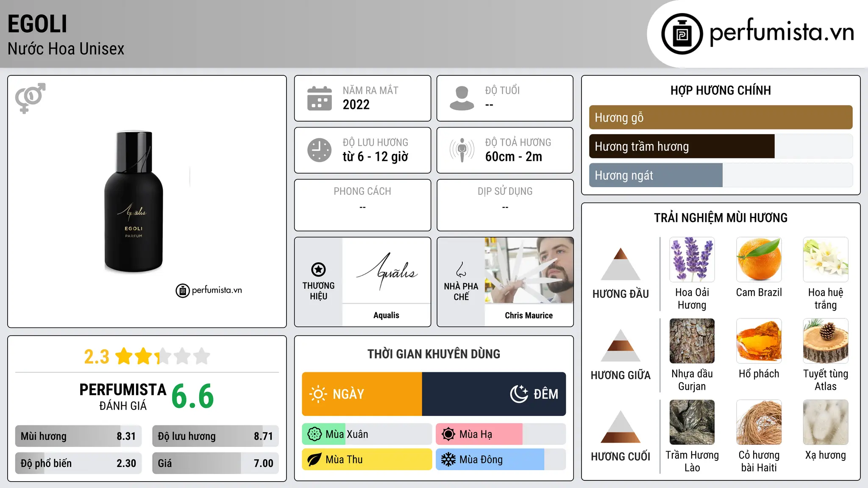The image size is (868, 488).
Task: Open the Tuyết tùng Atlas cedar note image
Action: 826,341
